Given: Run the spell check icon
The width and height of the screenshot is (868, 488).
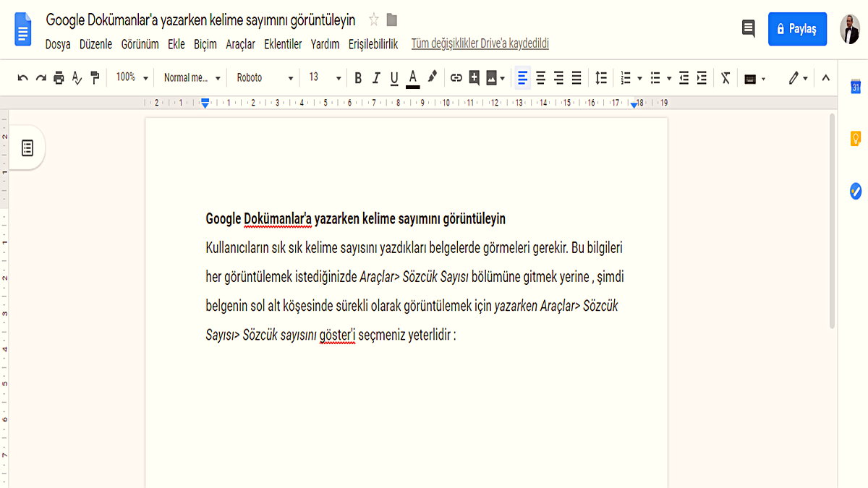Looking at the screenshot, I should click(x=77, y=78).
